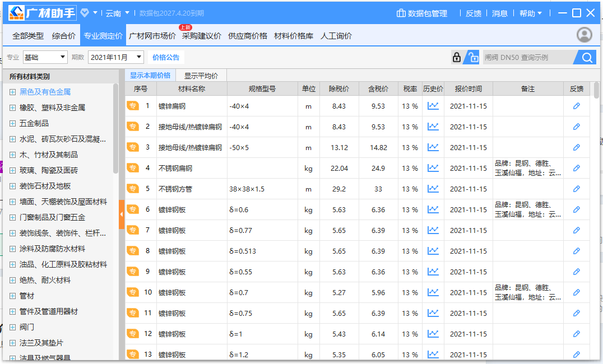Switch to 综合价 tab
The height and width of the screenshot is (364, 603).
63,36
